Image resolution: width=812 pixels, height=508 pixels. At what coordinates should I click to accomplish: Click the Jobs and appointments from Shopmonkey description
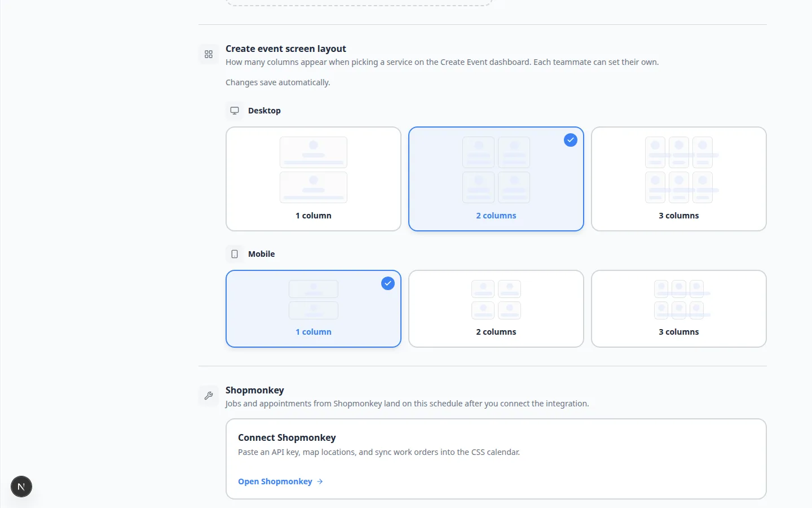point(407,404)
